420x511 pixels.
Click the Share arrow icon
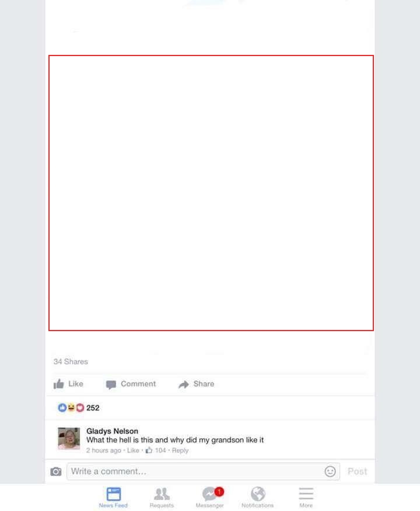coord(184,384)
